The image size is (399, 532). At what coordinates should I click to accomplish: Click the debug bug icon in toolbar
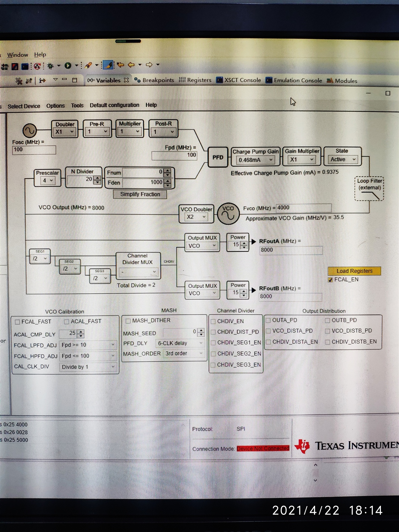point(50,66)
